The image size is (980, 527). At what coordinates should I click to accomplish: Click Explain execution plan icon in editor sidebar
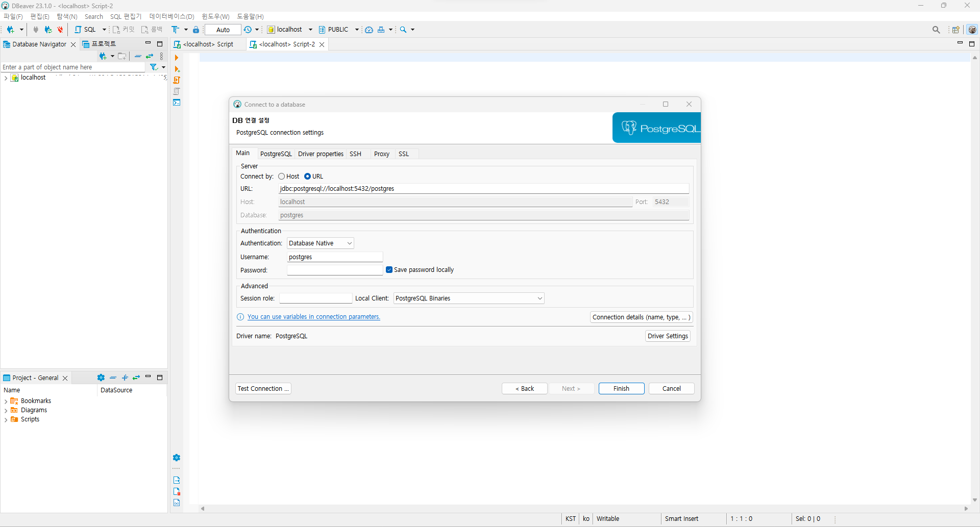tap(177, 91)
